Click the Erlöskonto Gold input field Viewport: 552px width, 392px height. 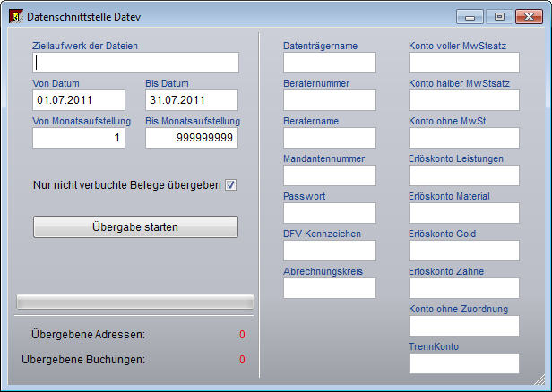click(464, 251)
